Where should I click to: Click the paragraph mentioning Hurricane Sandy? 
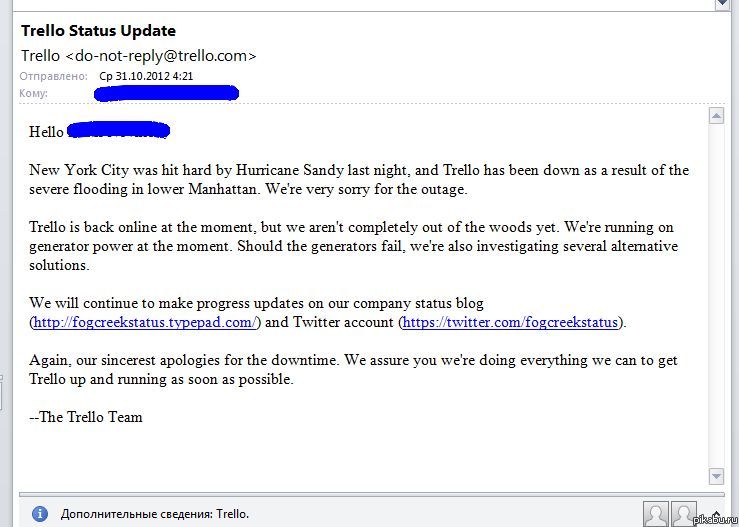click(359, 180)
